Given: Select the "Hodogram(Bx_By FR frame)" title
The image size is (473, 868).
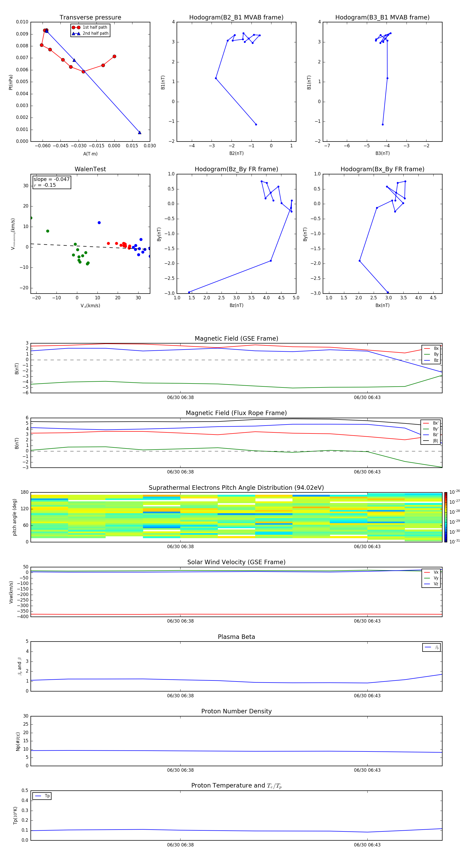Looking at the screenshot, I should tap(382, 169).
